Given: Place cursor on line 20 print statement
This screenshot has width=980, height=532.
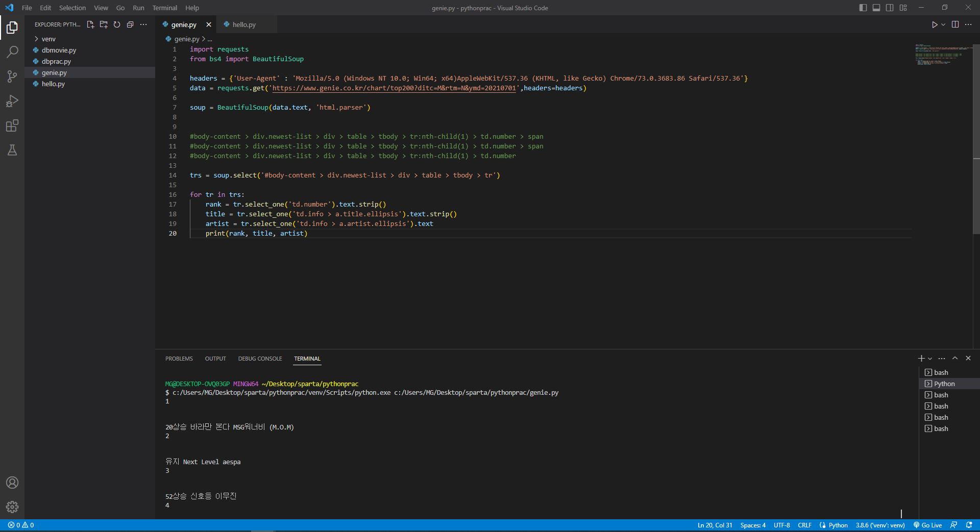Looking at the screenshot, I should tap(256, 234).
